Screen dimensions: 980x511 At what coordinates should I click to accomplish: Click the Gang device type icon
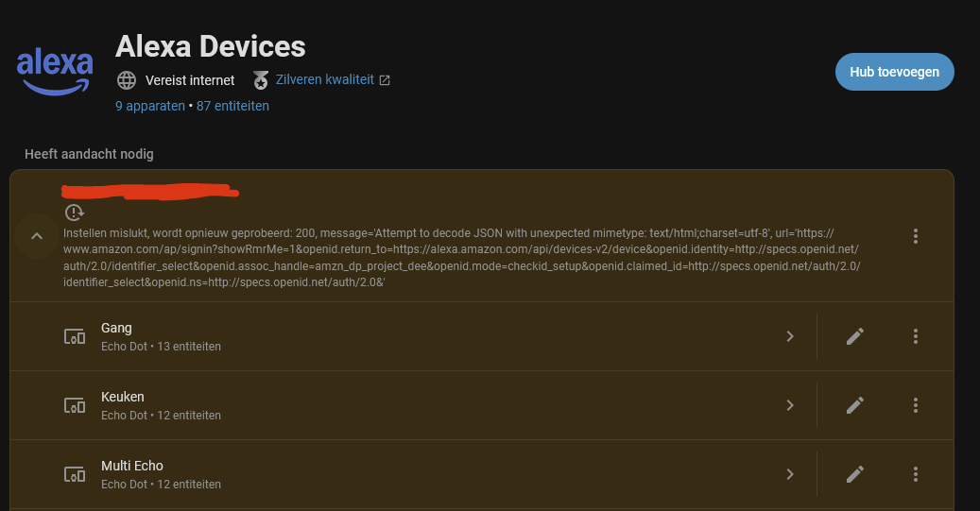[x=75, y=336]
